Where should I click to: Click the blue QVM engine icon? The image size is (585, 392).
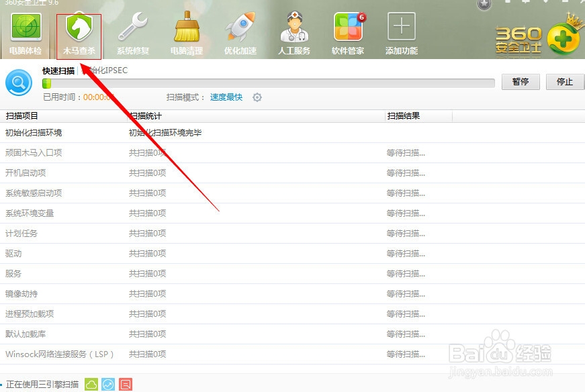point(109,384)
